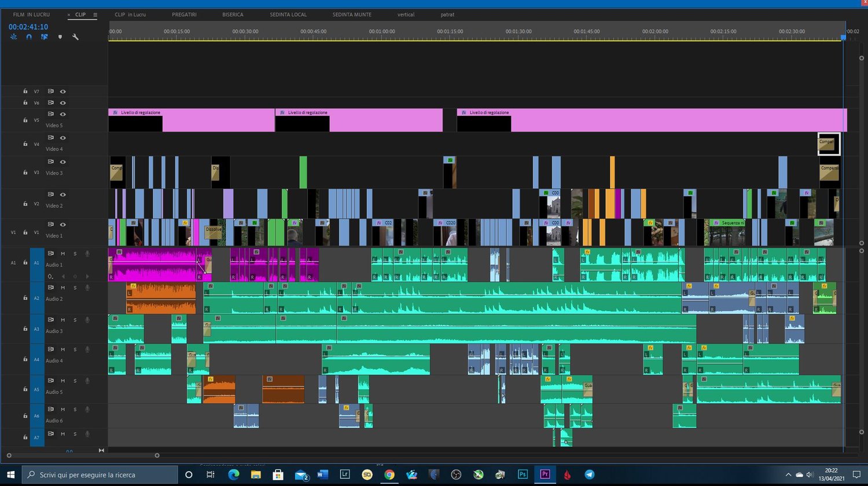
Task: Switch to CLIP in Lucru tab
Action: pyautogui.click(x=130, y=14)
